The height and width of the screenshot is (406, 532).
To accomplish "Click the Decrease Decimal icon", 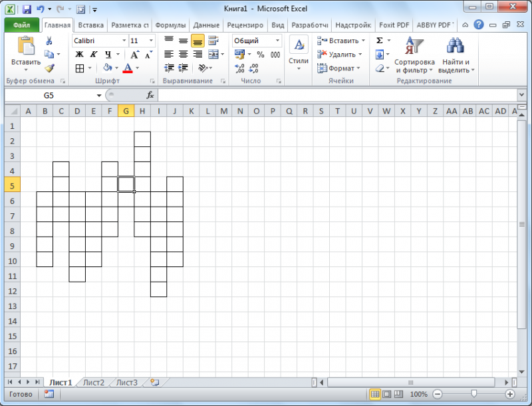I will coord(253,68).
